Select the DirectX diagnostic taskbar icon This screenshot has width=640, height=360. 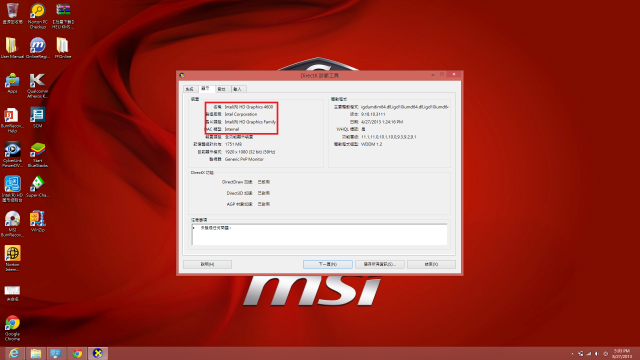click(98, 353)
